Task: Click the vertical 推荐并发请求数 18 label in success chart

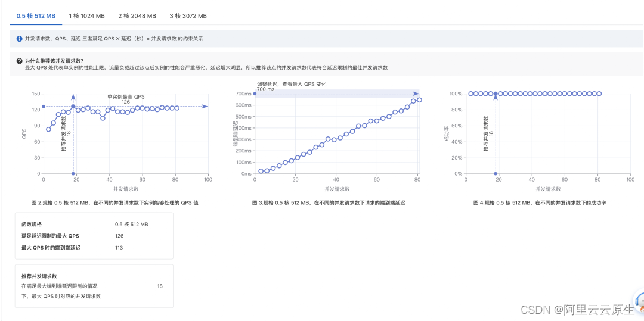Action: [488, 133]
